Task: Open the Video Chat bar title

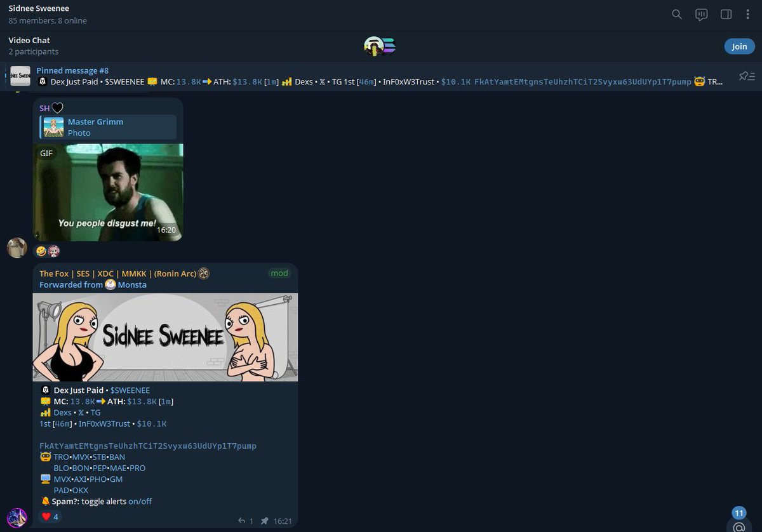Action: point(29,40)
